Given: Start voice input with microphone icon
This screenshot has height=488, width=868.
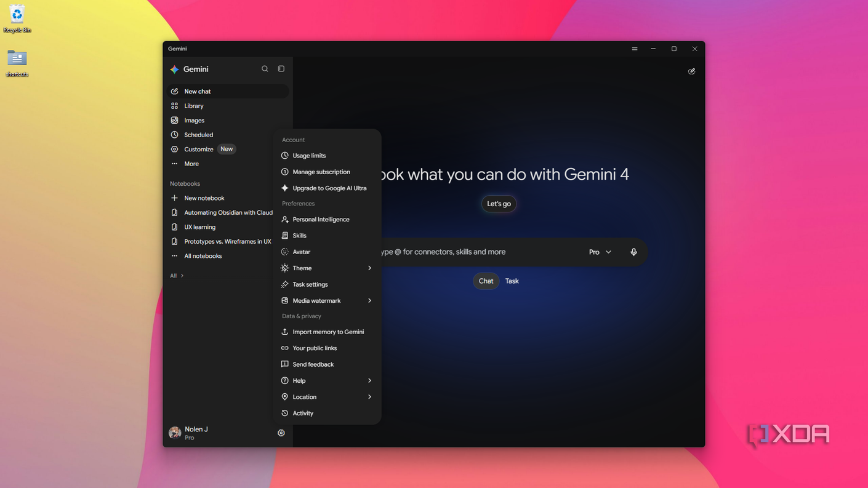Looking at the screenshot, I should [633, 252].
